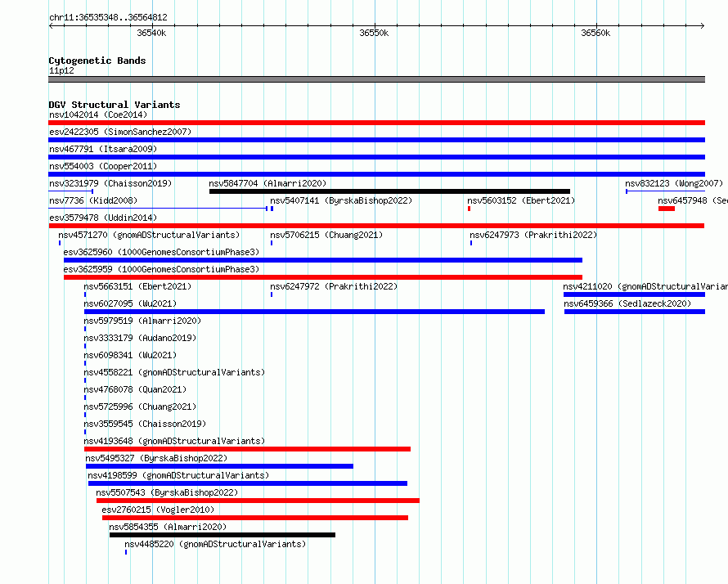Click the esv3625960 (1000GenomesConsortiumPhase3) label
This screenshot has height=584, width=728.
click(161, 252)
